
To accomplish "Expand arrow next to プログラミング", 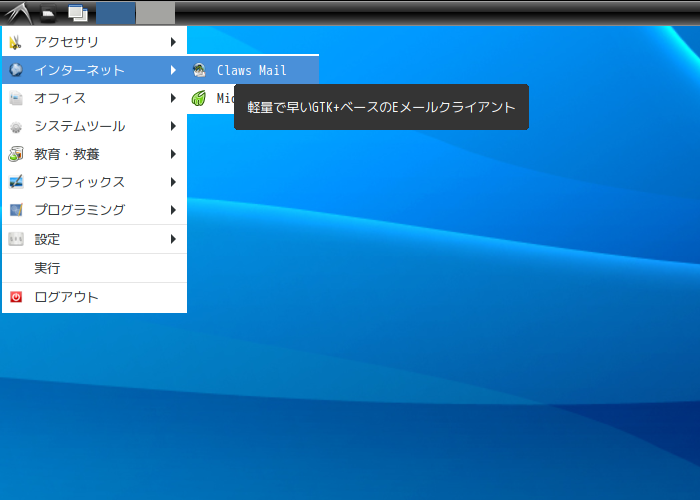I will point(173,210).
